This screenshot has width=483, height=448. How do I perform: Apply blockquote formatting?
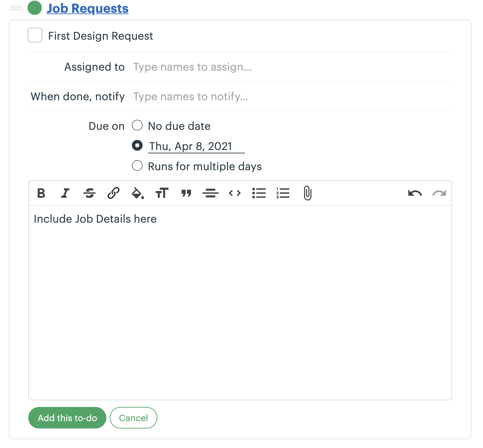click(x=186, y=193)
